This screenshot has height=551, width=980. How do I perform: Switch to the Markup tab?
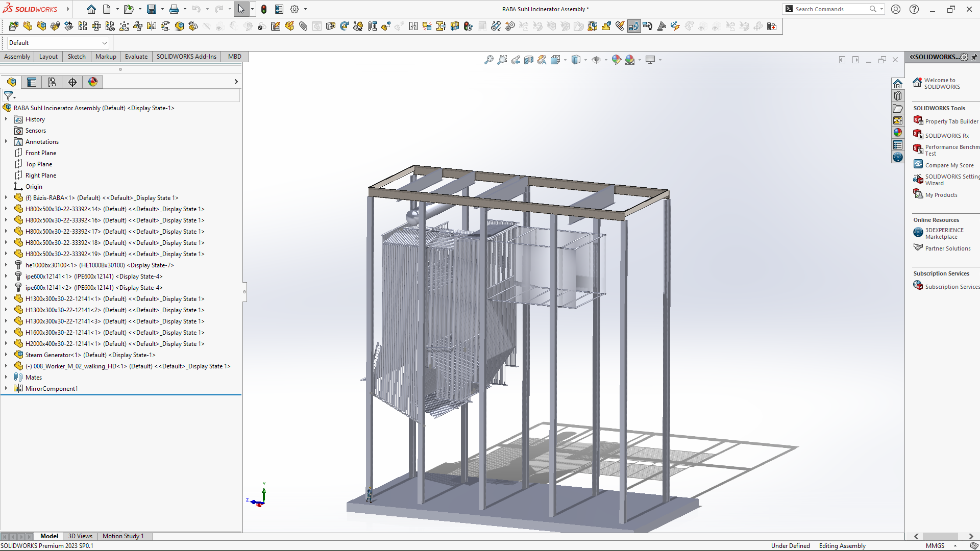pyautogui.click(x=106, y=57)
